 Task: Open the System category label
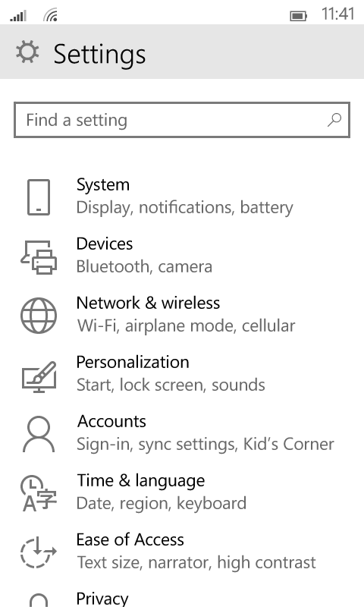[103, 184]
